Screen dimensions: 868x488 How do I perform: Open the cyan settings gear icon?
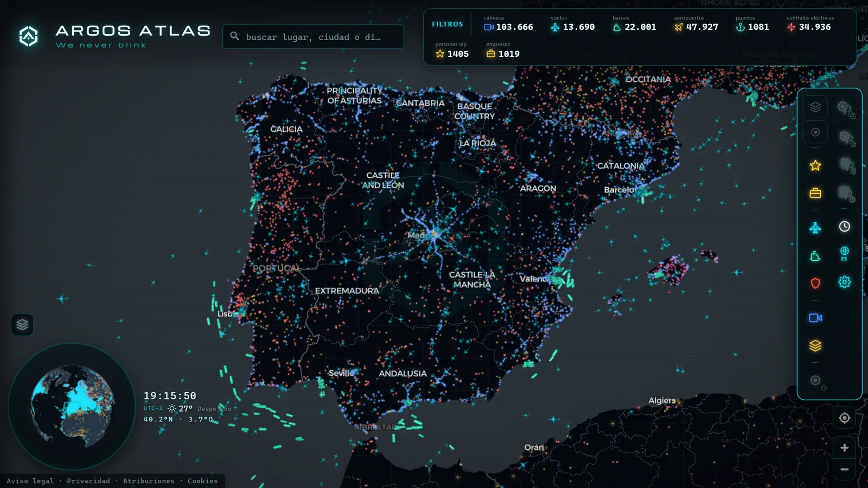point(845,282)
